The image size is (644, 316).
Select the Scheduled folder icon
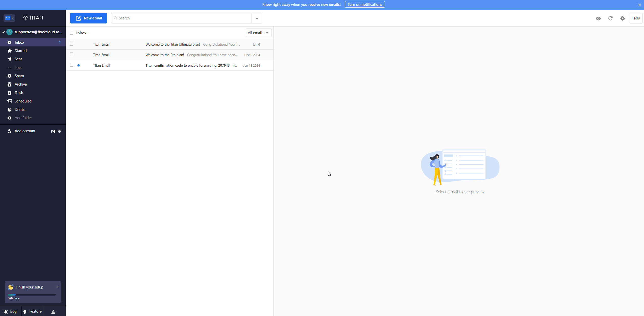9,101
